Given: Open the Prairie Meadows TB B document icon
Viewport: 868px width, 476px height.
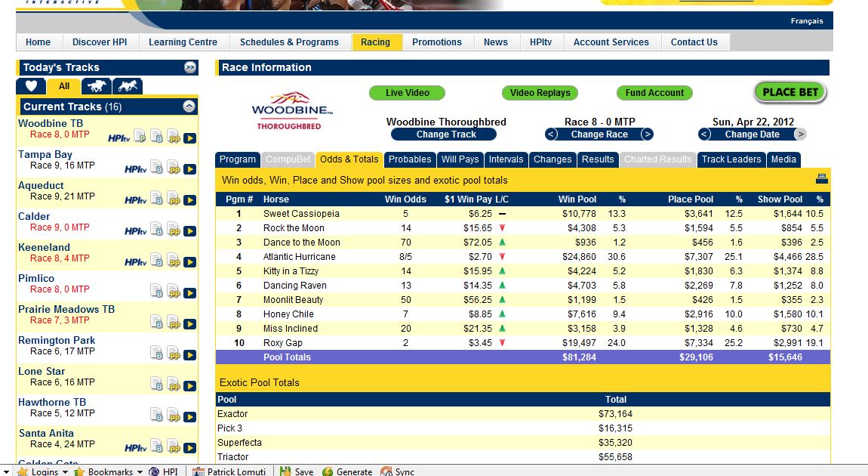Looking at the screenshot, I should click(x=157, y=323).
